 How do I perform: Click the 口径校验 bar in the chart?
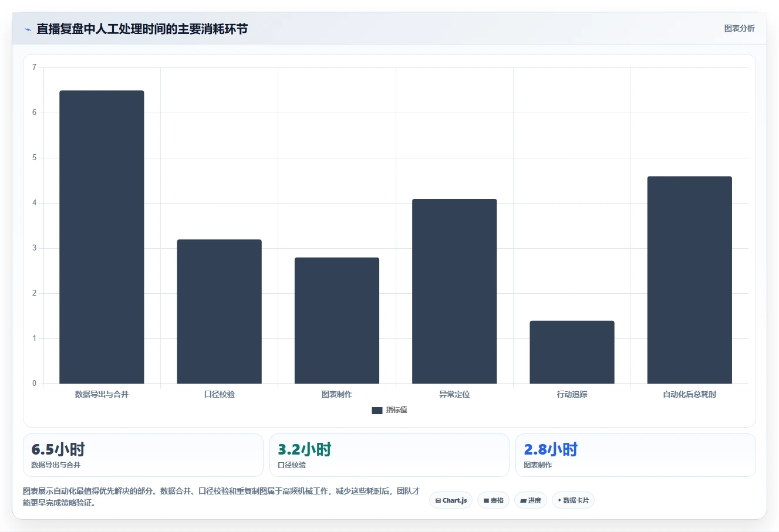pyautogui.click(x=219, y=311)
